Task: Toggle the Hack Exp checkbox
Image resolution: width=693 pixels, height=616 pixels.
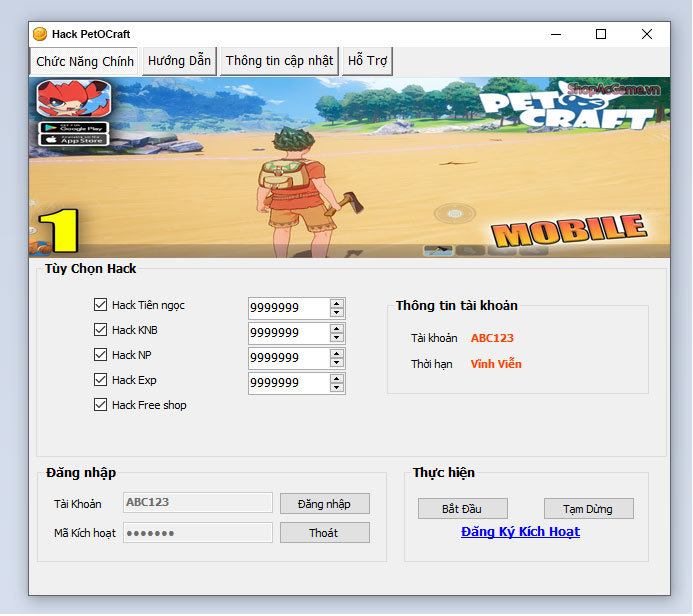Action: pyautogui.click(x=100, y=380)
